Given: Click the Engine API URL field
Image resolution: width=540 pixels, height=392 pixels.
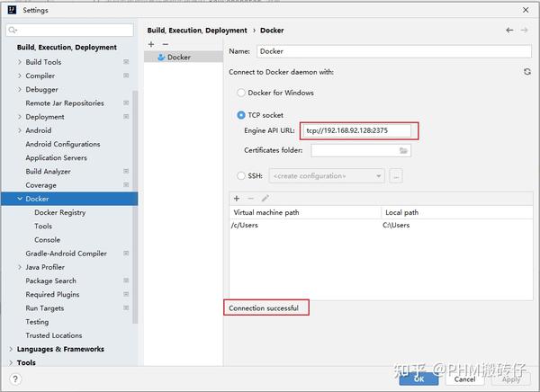Looking at the screenshot, I should [357, 130].
